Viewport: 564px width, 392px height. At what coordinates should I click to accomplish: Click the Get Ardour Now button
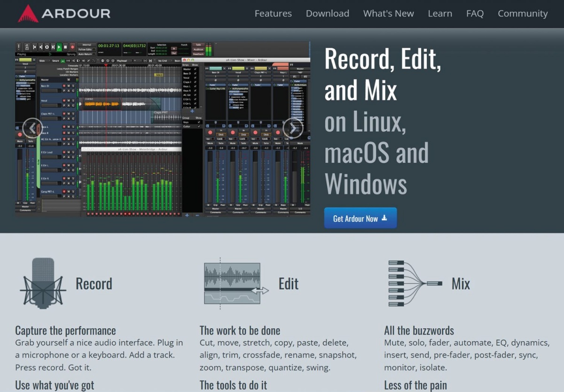click(360, 218)
